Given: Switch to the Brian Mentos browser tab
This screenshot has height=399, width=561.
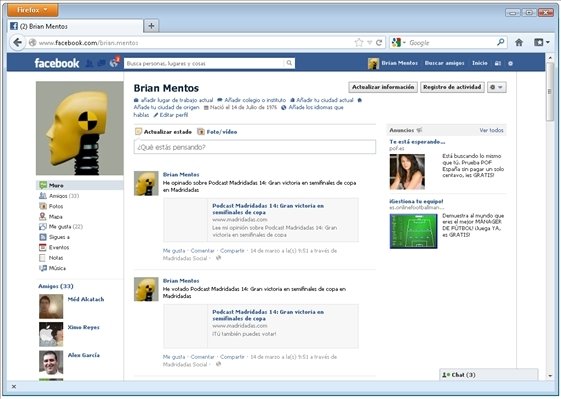Looking at the screenshot, I should tap(75, 26).
